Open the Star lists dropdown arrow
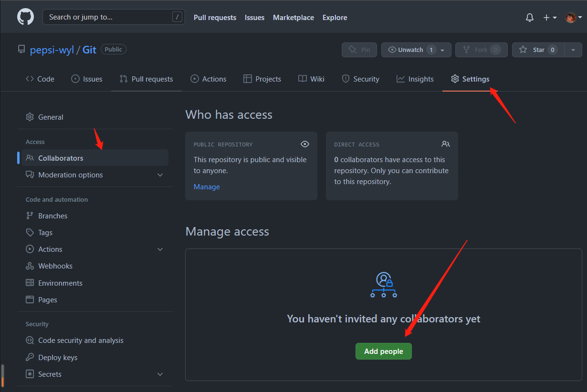This screenshot has width=587, height=392. point(573,50)
